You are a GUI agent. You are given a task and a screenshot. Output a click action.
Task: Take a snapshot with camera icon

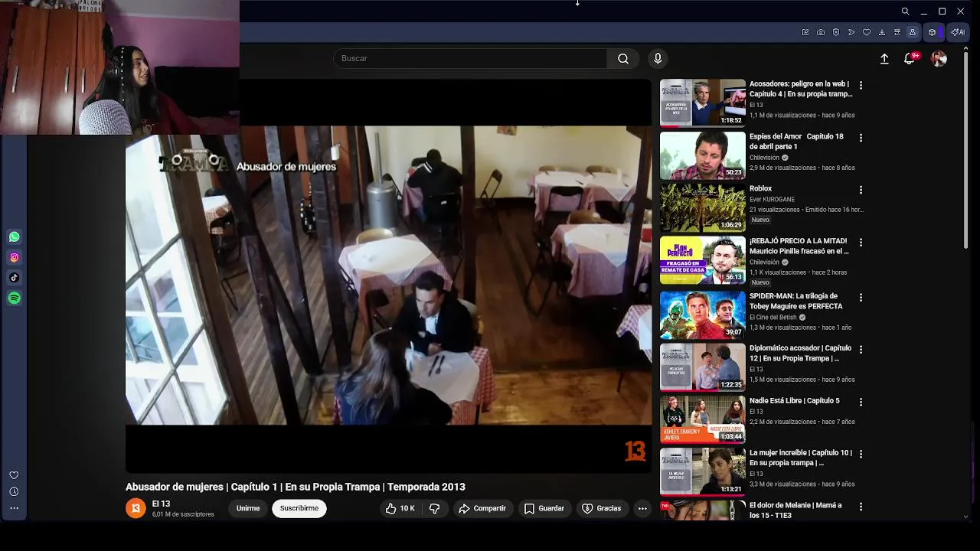coord(821,32)
